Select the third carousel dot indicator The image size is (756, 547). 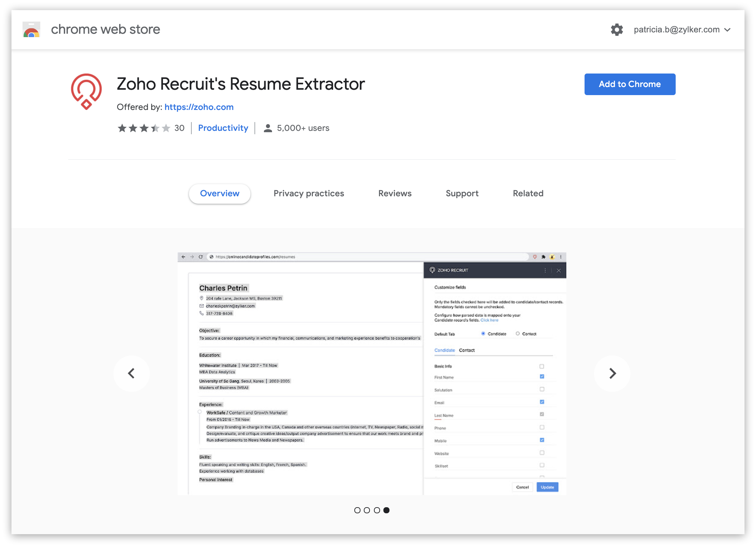tap(377, 510)
